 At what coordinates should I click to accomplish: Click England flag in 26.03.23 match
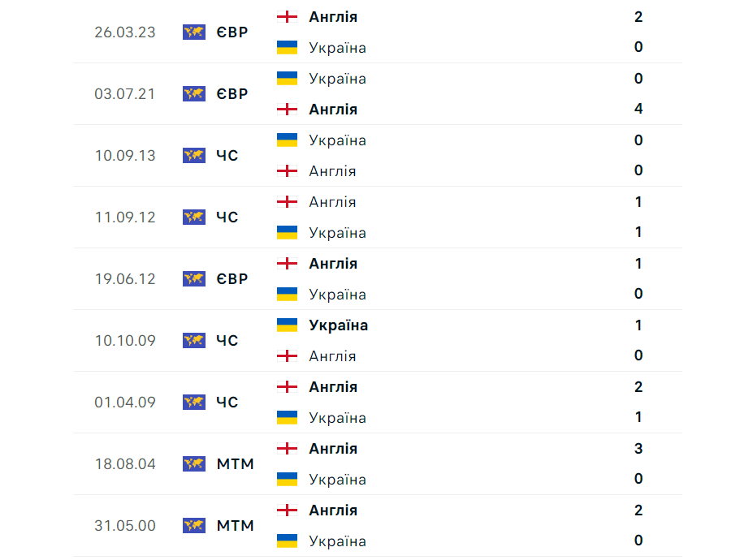pos(287,17)
